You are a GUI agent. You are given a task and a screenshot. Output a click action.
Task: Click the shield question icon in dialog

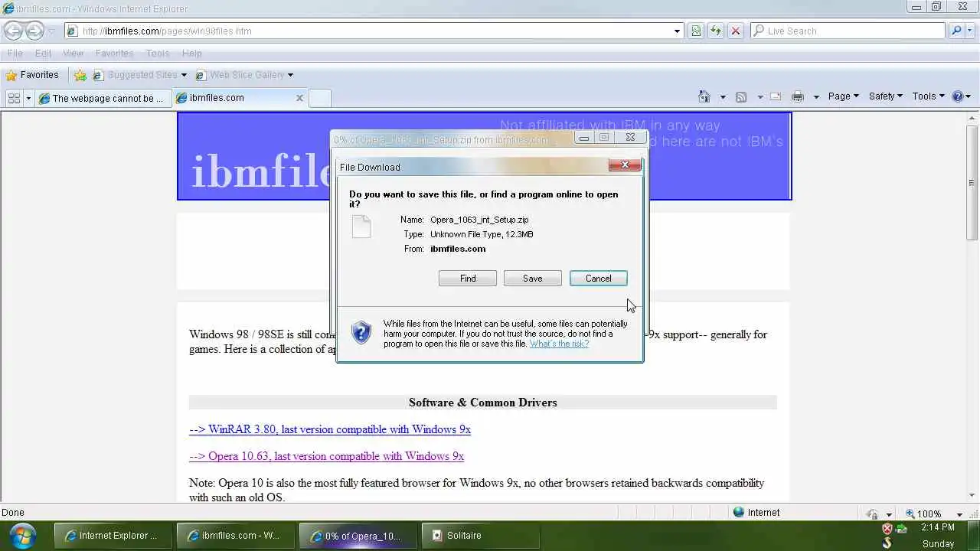coord(361,333)
